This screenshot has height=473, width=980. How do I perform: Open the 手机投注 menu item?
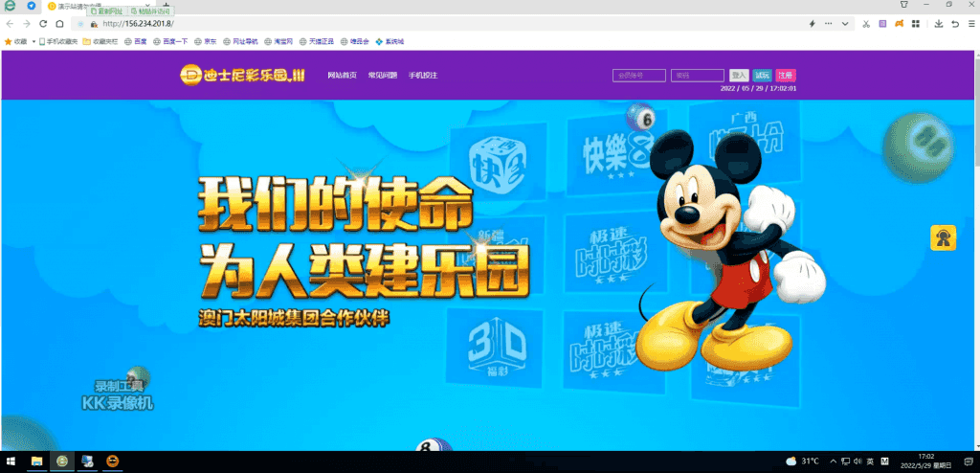coord(423,75)
